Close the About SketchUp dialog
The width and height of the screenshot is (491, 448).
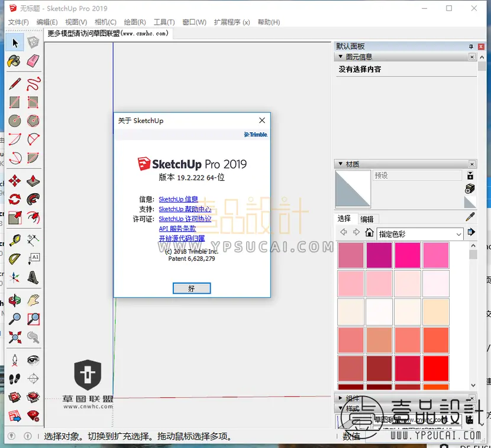click(x=262, y=121)
